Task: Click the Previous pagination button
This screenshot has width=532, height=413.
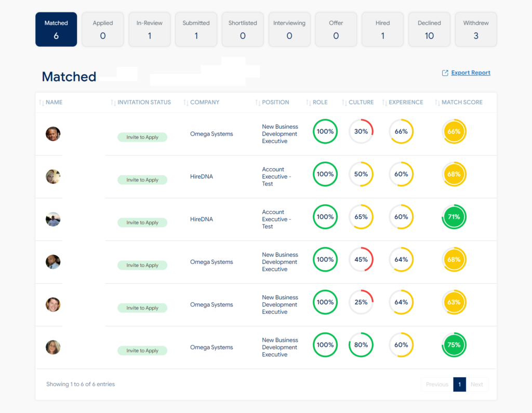Action: (437, 384)
